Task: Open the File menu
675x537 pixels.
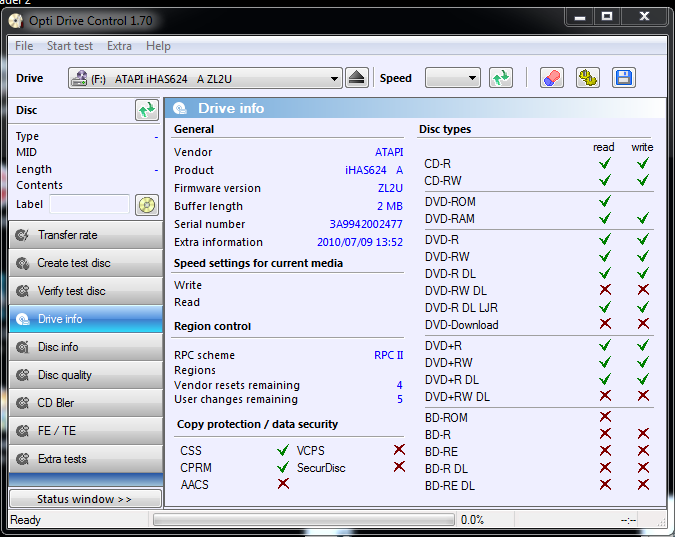Action: (x=24, y=46)
